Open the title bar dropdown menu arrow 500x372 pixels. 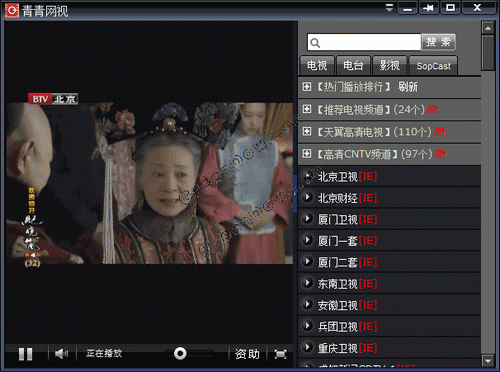pyautogui.click(x=389, y=8)
